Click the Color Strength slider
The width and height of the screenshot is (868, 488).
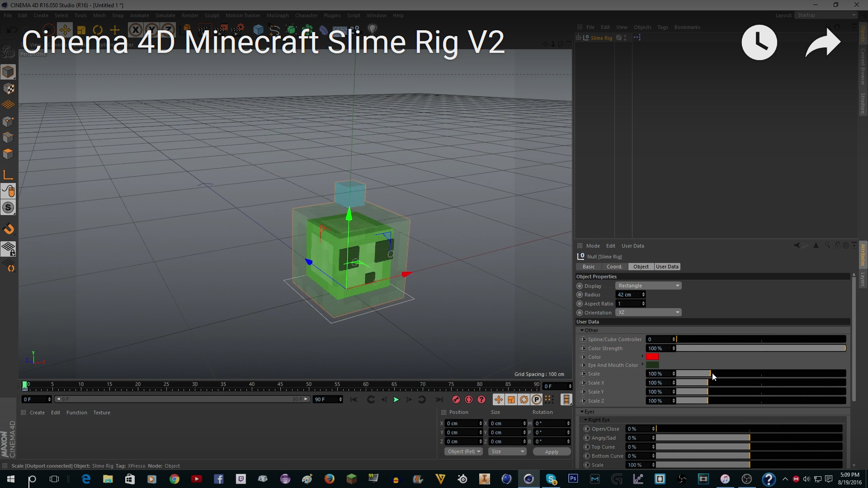[x=761, y=348]
